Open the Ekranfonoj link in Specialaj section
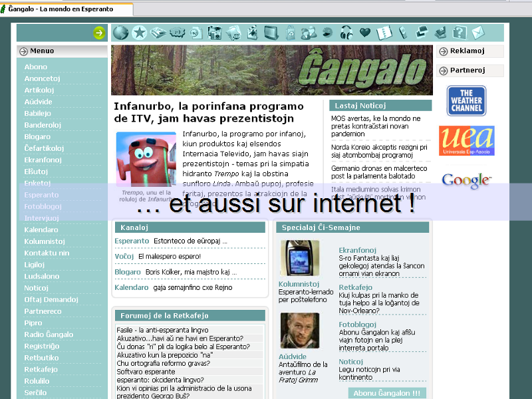 click(x=357, y=250)
